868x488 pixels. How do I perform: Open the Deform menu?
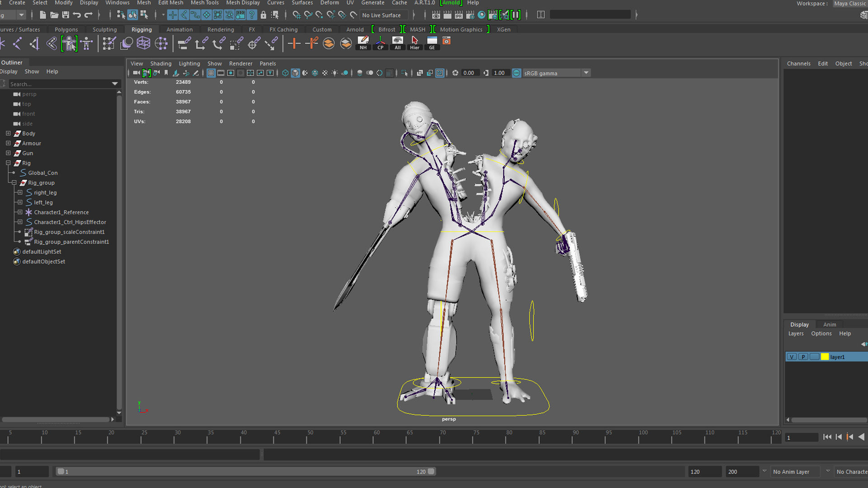330,3
